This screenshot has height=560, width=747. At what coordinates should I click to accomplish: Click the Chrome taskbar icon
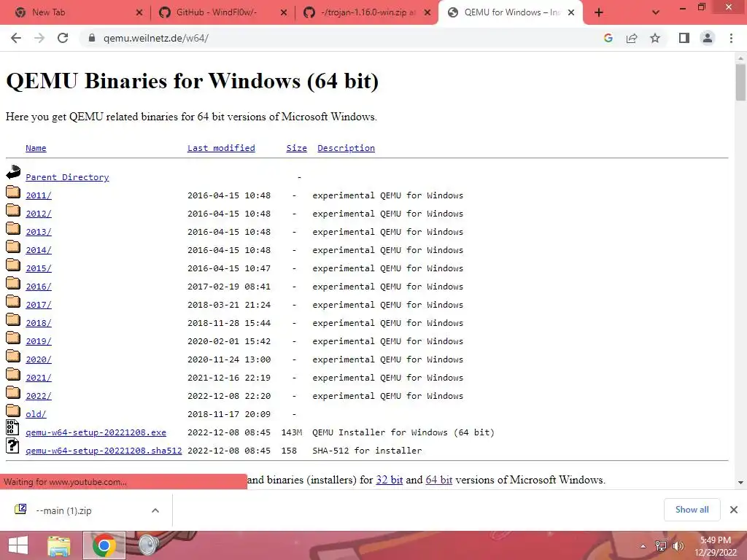104,545
